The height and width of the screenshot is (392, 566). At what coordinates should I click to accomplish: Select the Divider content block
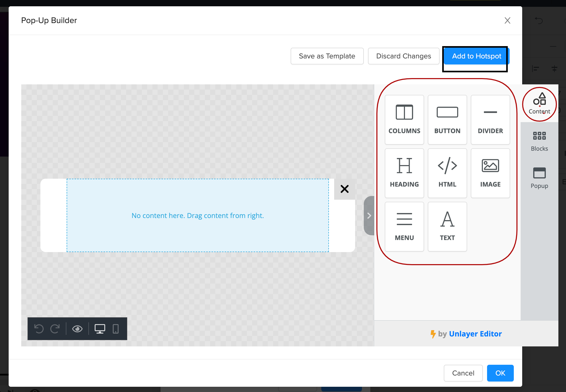(490, 119)
